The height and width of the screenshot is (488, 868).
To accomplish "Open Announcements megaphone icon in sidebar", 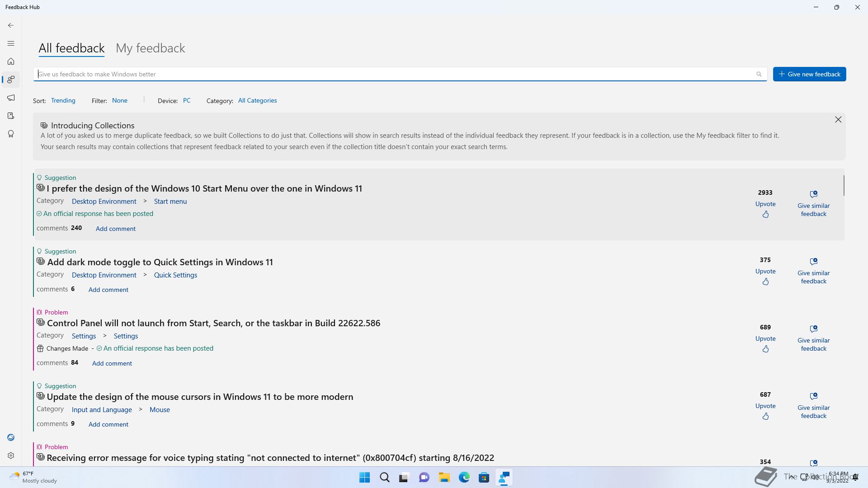I will (11, 98).
